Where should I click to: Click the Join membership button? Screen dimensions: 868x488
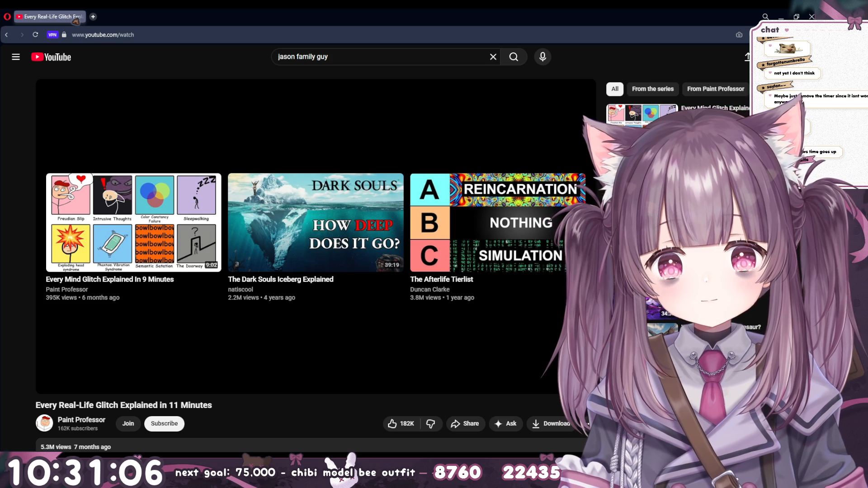pyautogui.click(x=128, y=423)
